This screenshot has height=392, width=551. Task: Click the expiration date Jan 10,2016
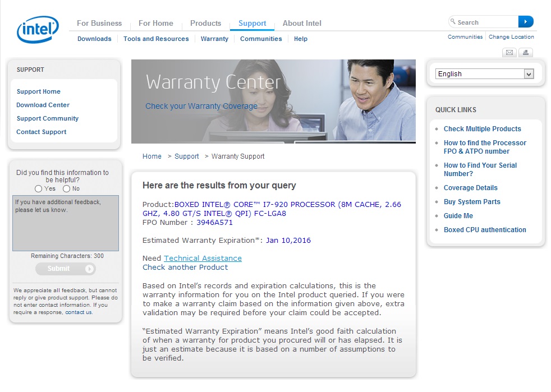[288, 240]
